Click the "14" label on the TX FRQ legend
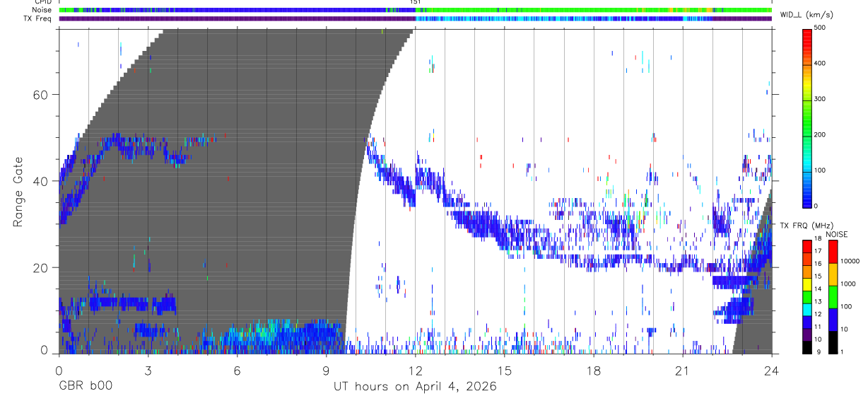Screen dimensions: 868x401 [x=819, y=289]
